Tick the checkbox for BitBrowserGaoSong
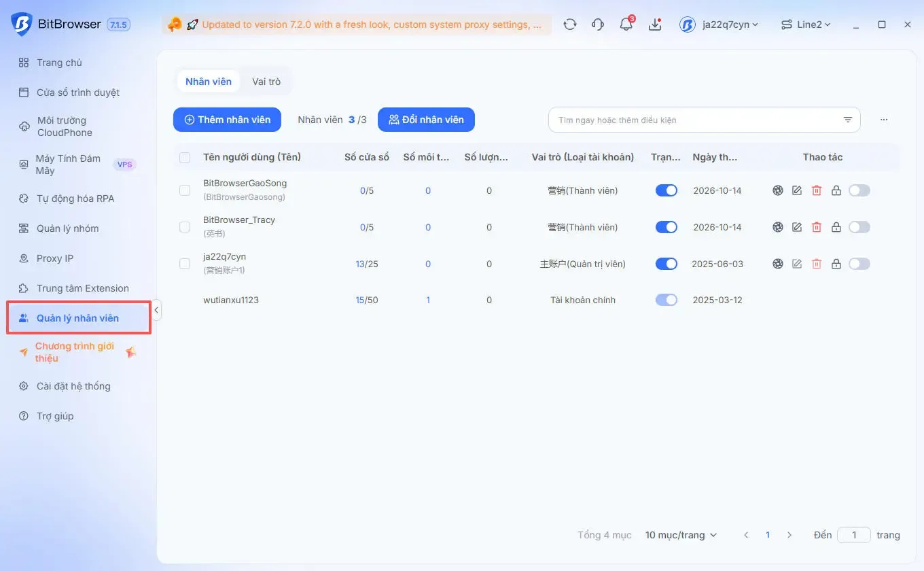This screenshot has height=571, width=924. pos(185,190)
